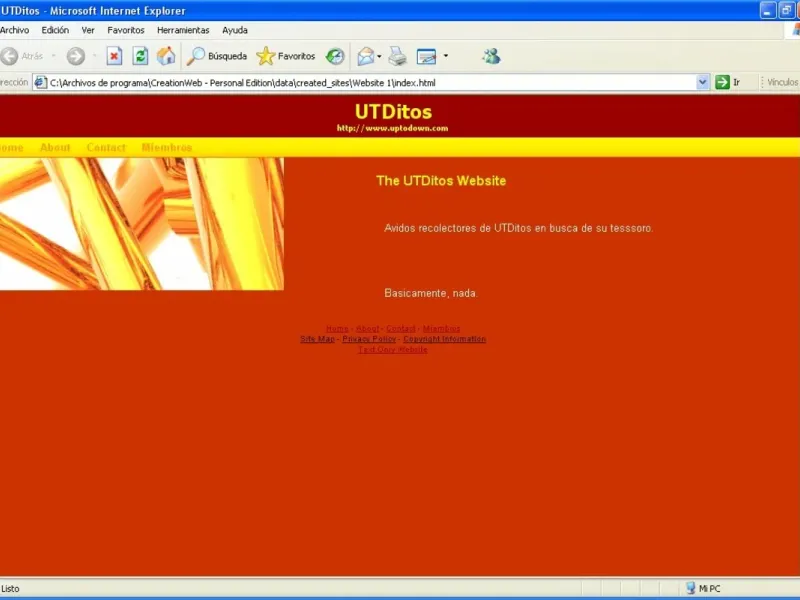The image size is (800, 600).
Task: Expand the Mail dropdown arrow
Action: 379,56
